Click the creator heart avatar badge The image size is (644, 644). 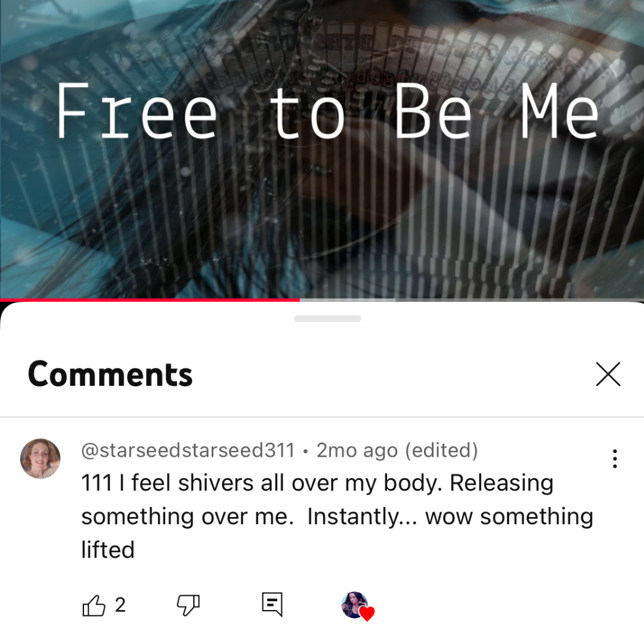click(x=357, y=606)
